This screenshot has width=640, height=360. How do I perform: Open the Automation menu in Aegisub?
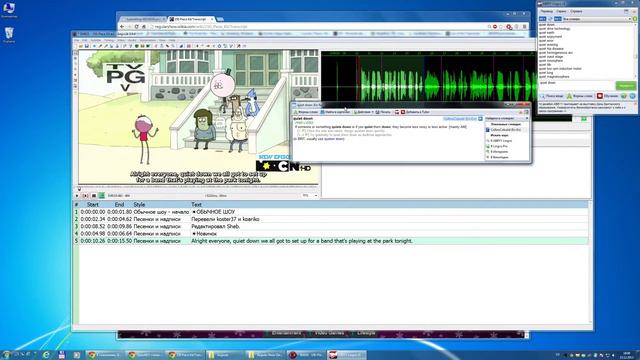coord(148,40)
